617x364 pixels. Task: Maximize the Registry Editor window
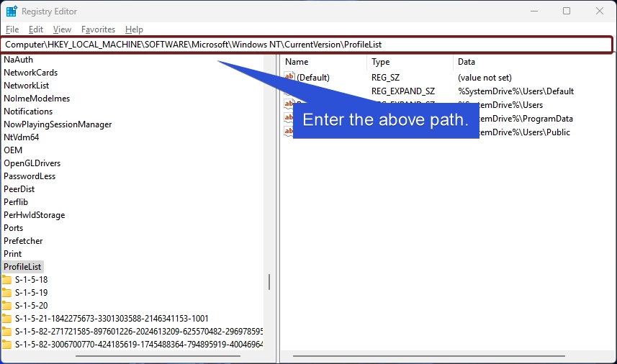pos(567,12)
